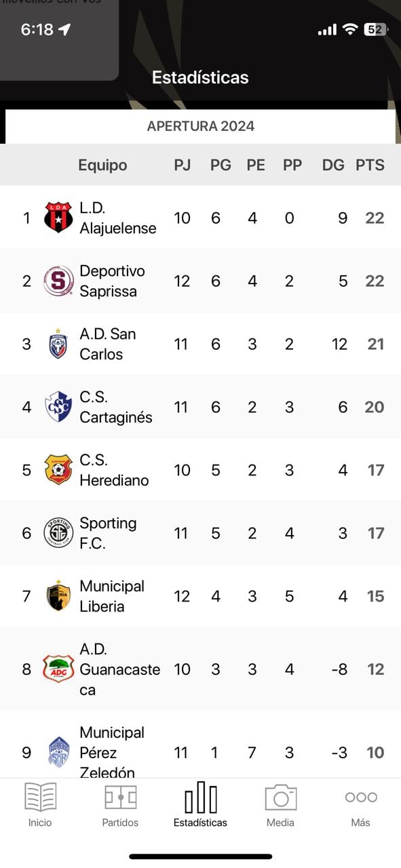The image size is (401, 868).
Task: Open the APERTURA 2024 season selector
Action: [200, 126]
